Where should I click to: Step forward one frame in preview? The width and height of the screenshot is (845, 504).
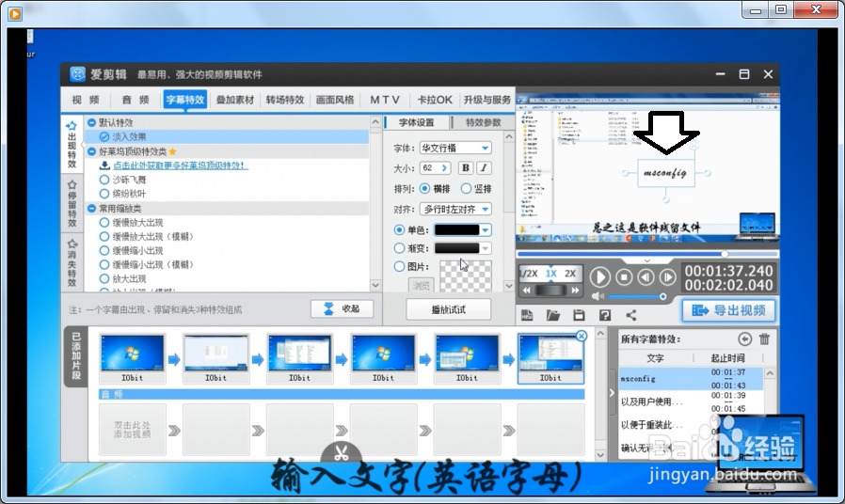[667, 277]
